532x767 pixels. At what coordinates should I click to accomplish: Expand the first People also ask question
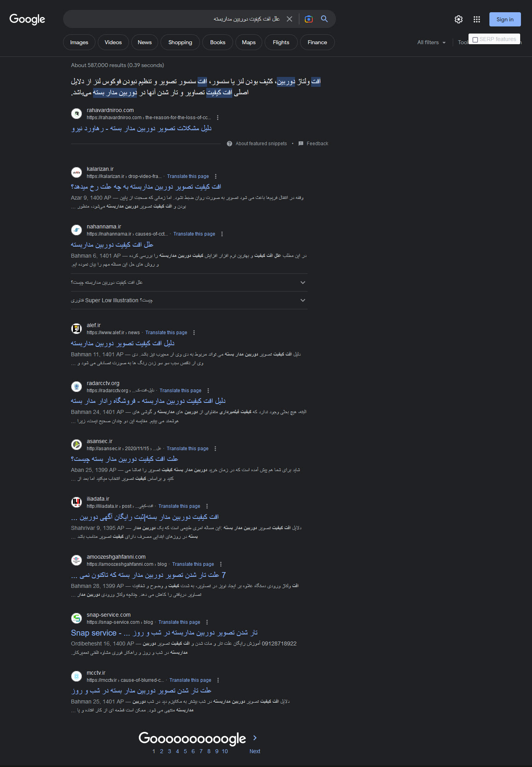(189, 282)
